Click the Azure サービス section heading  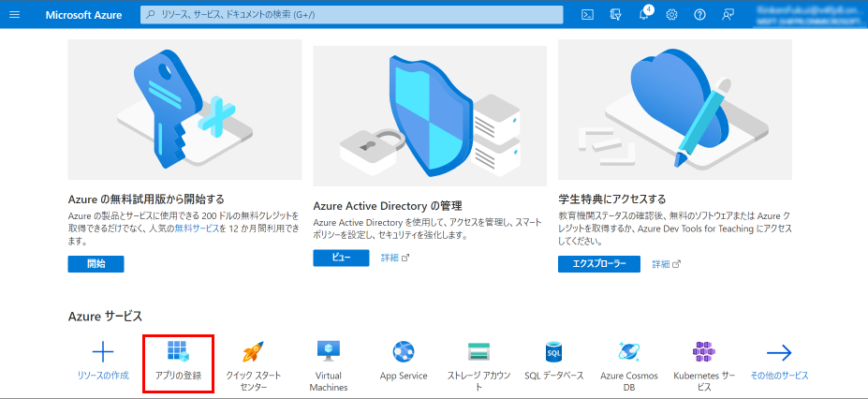tap(105, 317)
